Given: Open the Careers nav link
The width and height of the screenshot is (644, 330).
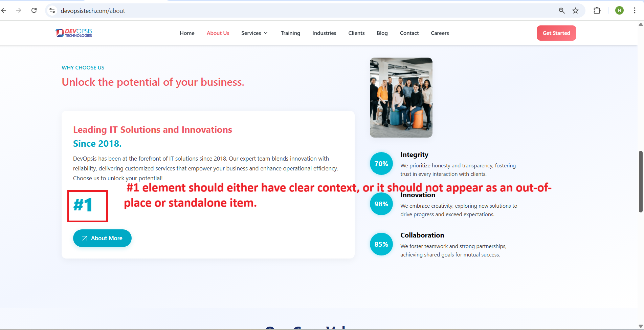Looking at the screenshot, I should pyautogui.click(x=440, y=33).
